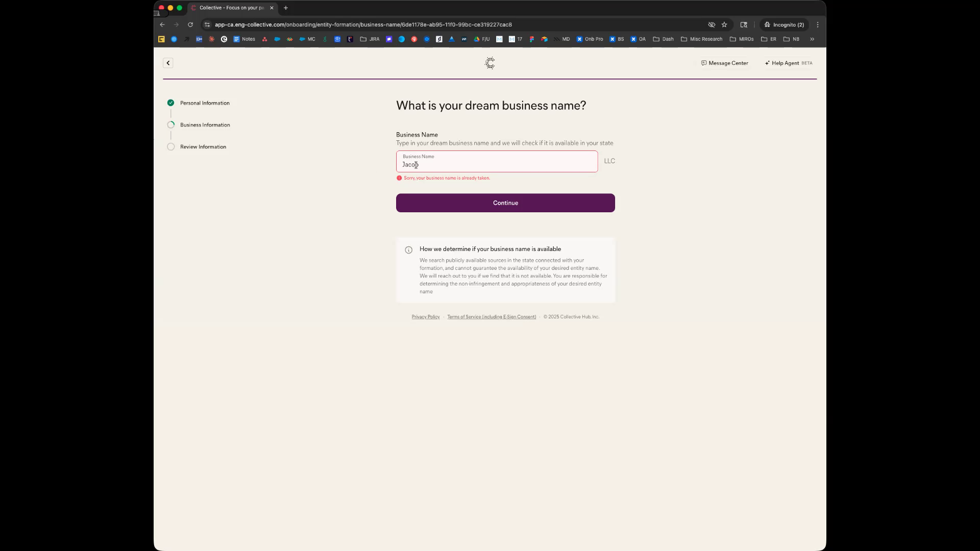Open a new browser tab
Image resolution: width=980 pixels, height=551 pixels.
tap(286, 8)
